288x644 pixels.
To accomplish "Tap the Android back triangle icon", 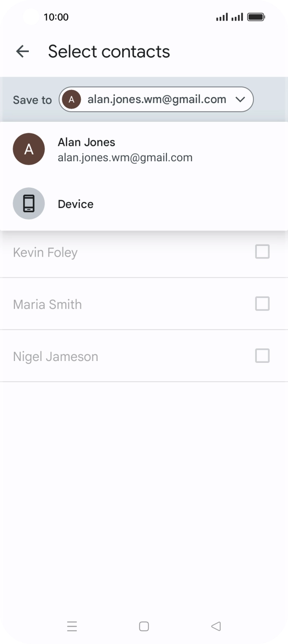I will click(216, 626).
